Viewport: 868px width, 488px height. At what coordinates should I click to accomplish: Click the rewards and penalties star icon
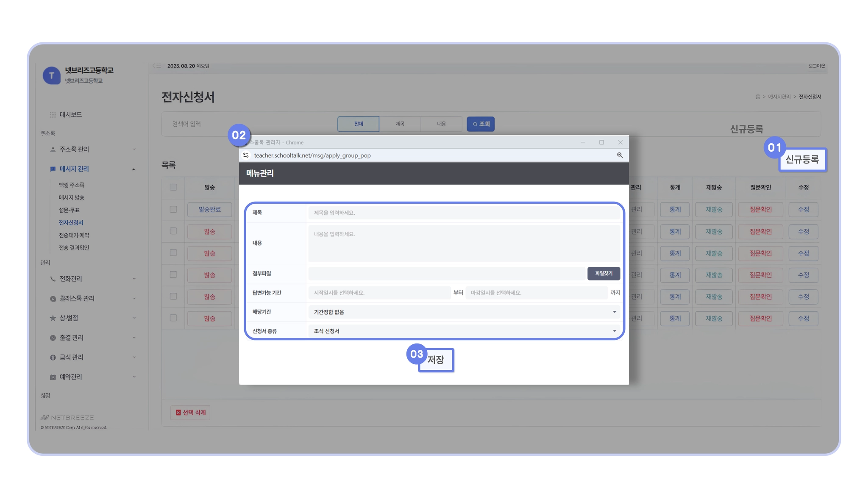[53, 318]
